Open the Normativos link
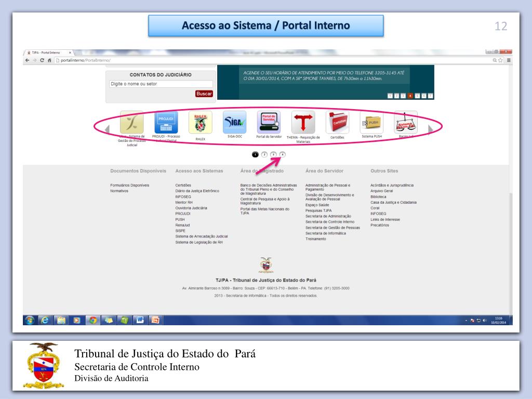Viewport: 532px width, 399px height. (119, 191)
